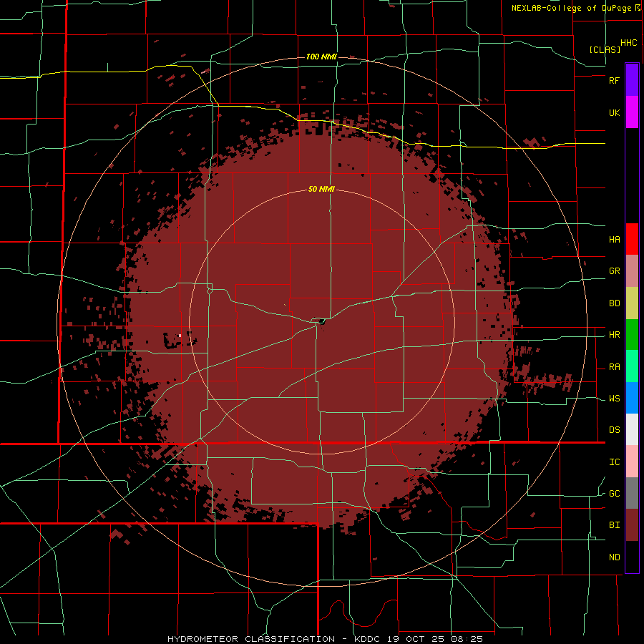Click the WS legend label

coord(614,399)
